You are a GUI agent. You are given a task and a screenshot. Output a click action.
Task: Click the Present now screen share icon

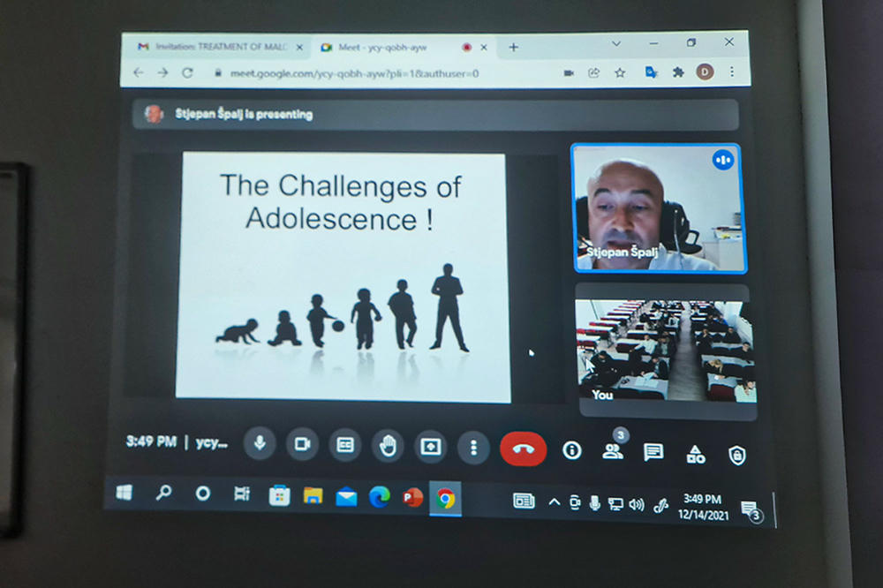click(431, 447)
